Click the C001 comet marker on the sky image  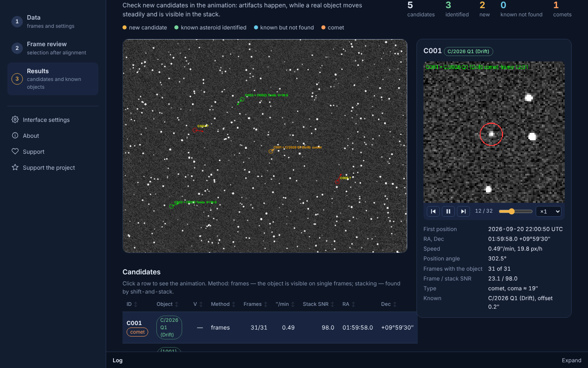pos(271,151)
